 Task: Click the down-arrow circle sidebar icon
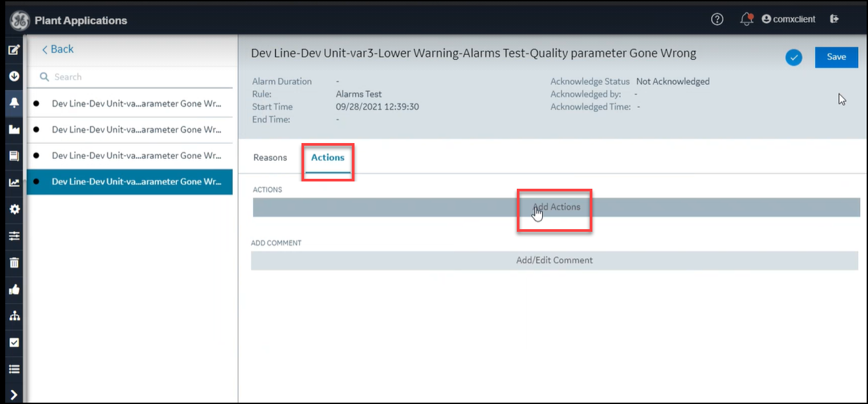(14, 77)
